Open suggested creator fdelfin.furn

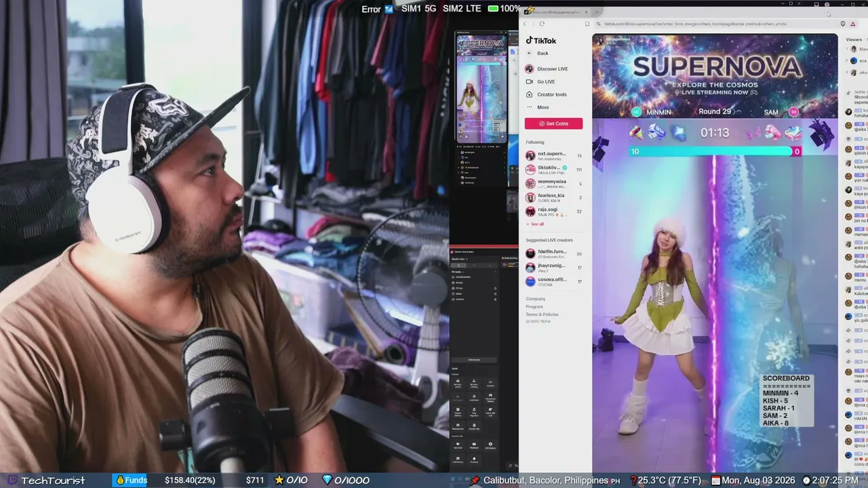click(553, 253)
